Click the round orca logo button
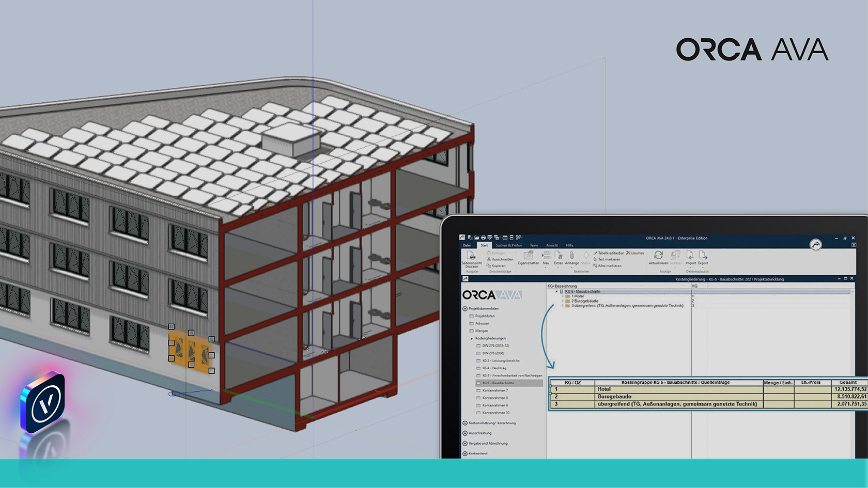868x488 pixels. pyautogui.click(x=815, y=244)
